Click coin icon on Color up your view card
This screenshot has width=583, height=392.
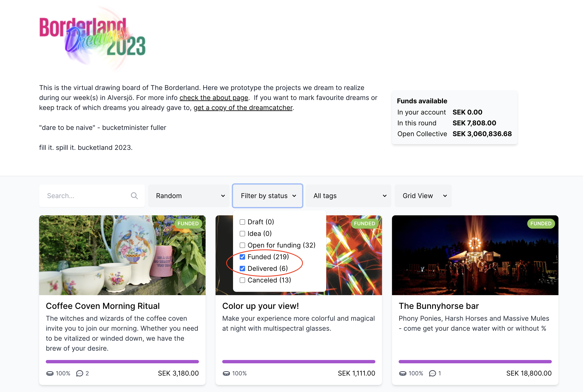click(x=226, y=373)
